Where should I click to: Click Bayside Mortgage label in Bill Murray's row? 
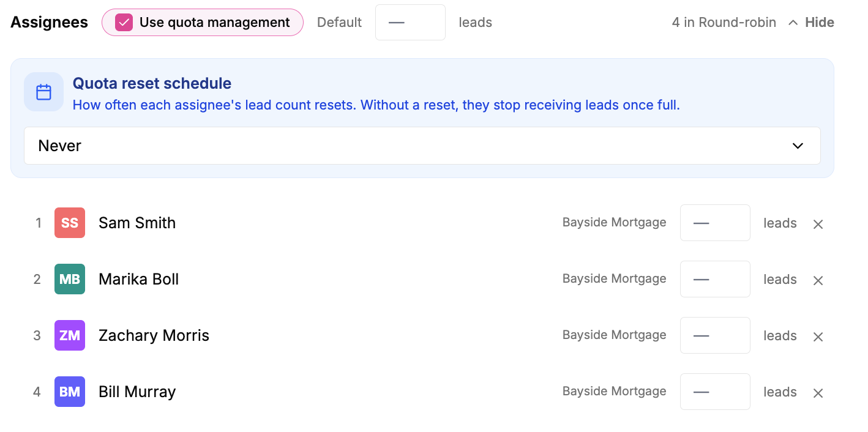pyautogui.click(x=615, y=391)
